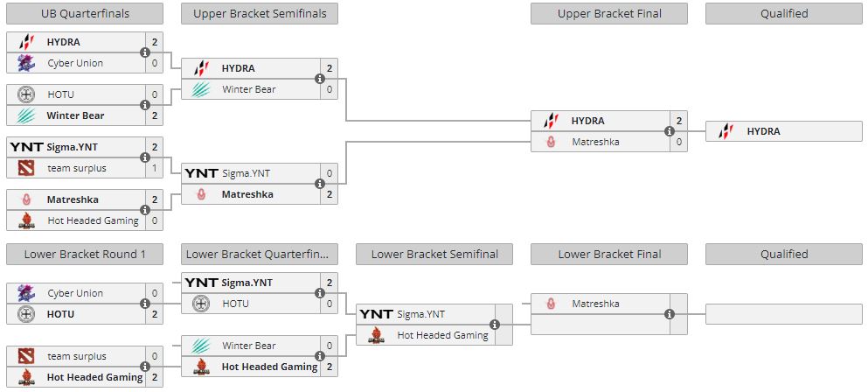
Task: Open info icon for Lower Bracket Final match
Action: tap(670, 314)
